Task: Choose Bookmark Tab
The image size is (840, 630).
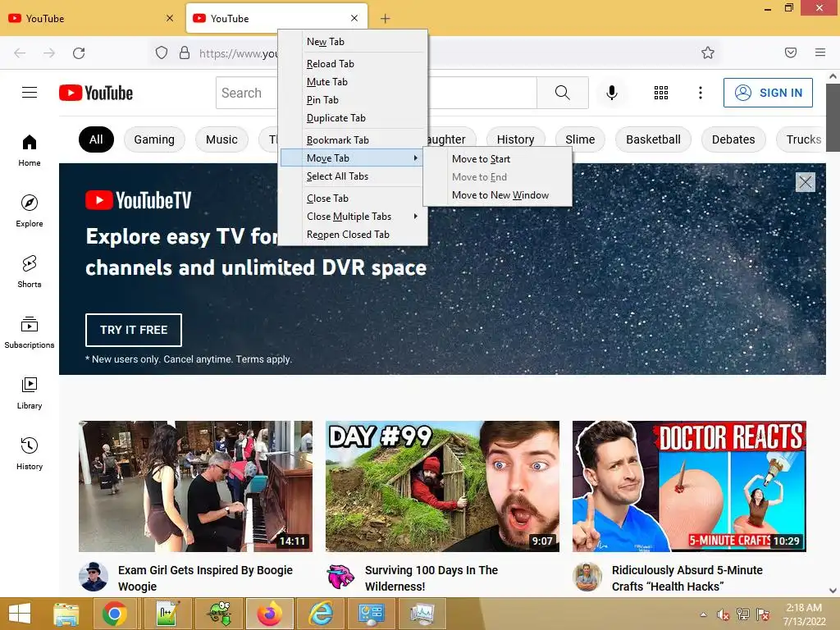Action: coord(353,139)
